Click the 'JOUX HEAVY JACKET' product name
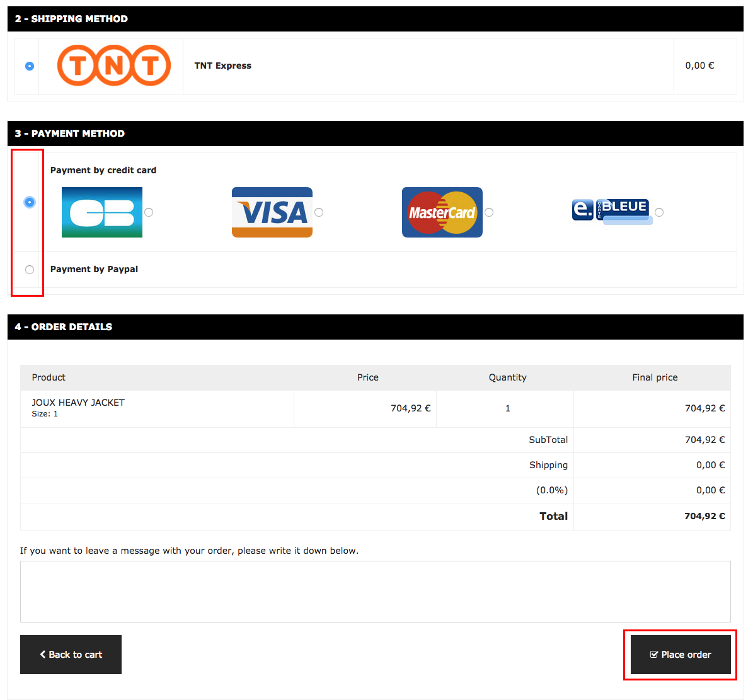Screen dimensions: 753x700 (x=78, y=403)
